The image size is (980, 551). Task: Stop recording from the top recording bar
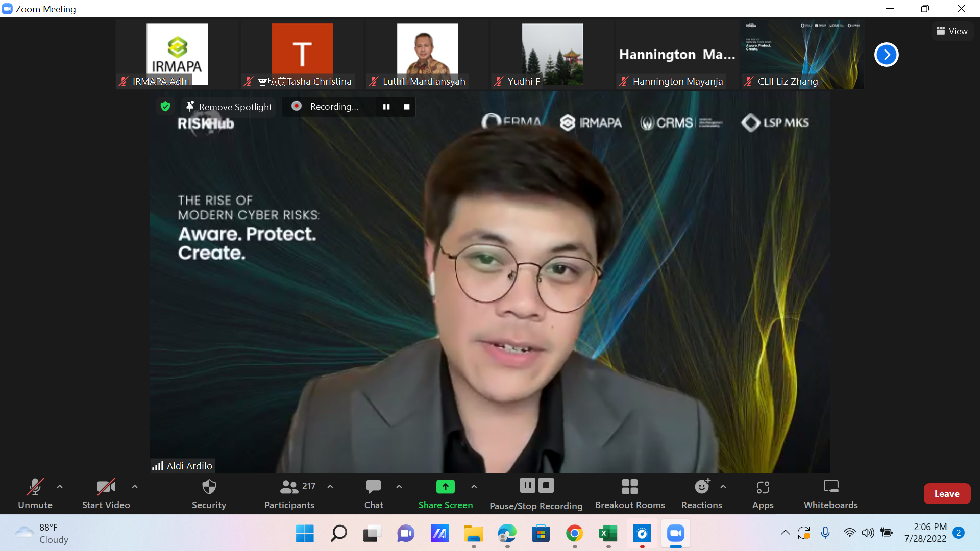pos(407,107)
